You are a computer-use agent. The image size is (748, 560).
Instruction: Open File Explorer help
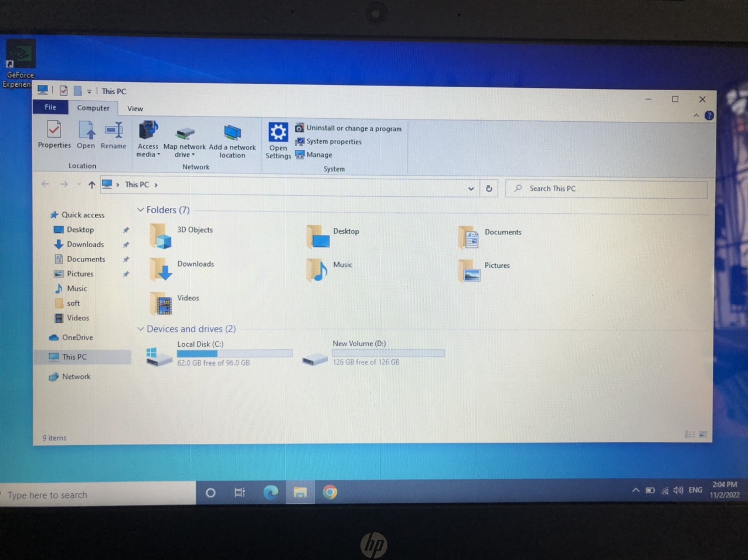(x=709, y=116)
